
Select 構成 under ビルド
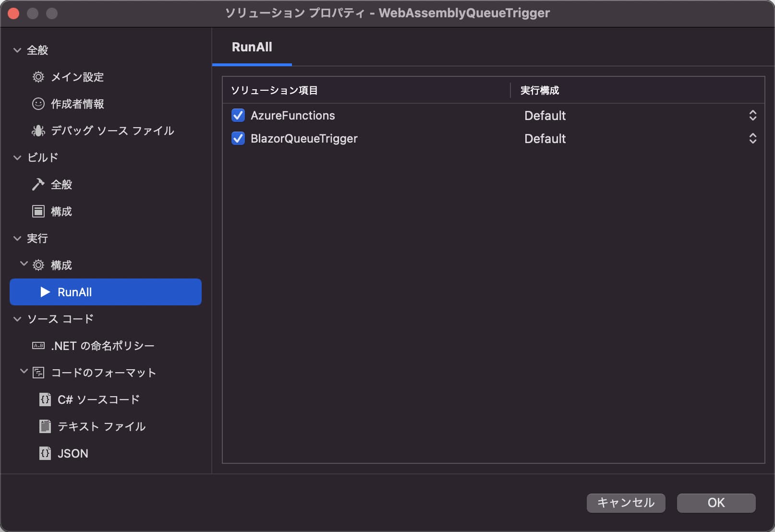61,211
